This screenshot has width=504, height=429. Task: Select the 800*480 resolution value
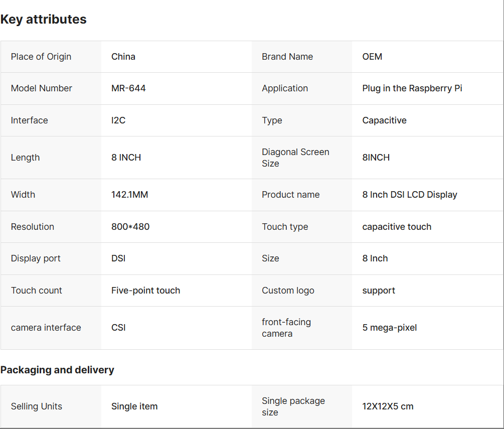pos(130,227)
